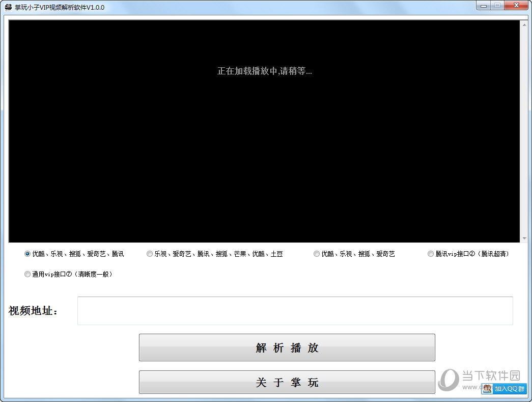
Task: Click the scroll up arrow of the video panel
Action: pyautogui.click(x=524, y=24)
